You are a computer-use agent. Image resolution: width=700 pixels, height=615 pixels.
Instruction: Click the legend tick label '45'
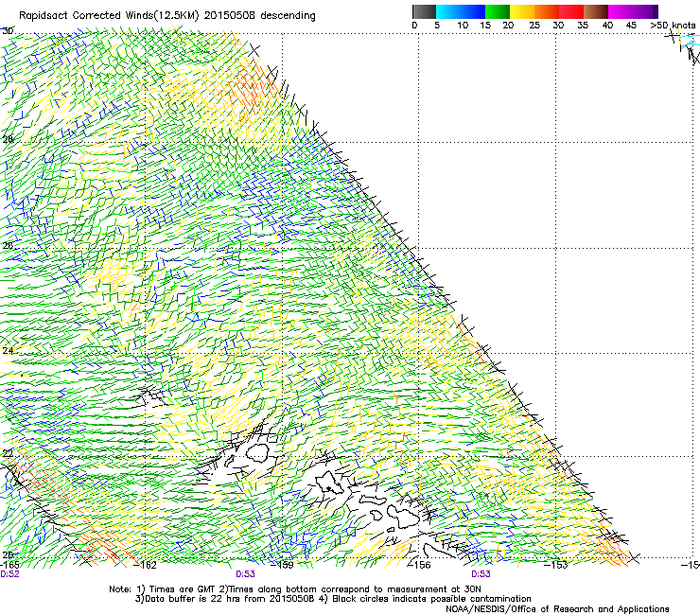click(631, 26)
